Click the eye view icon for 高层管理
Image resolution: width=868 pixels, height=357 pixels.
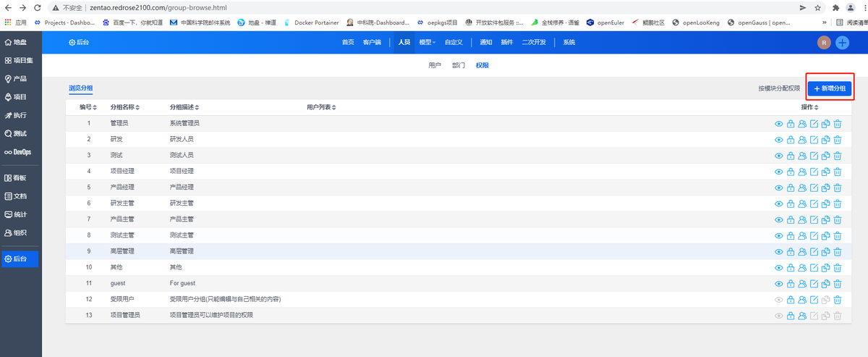(x=779, y=251)
